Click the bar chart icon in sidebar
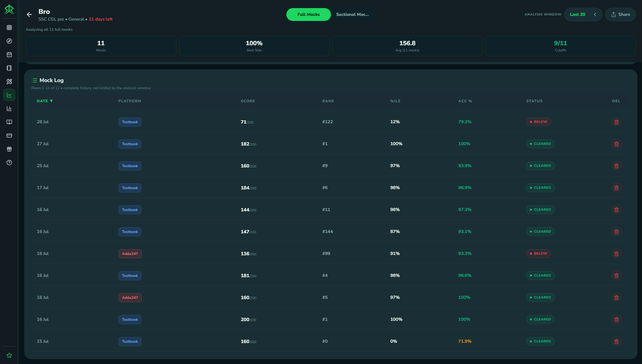Viewport: 642px width, 364px height. [9, 109]
